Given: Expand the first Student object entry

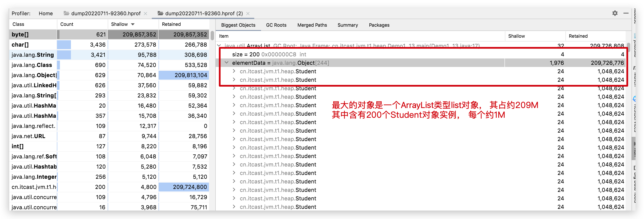Looking at the screenshot, I should tap(234, 71).
